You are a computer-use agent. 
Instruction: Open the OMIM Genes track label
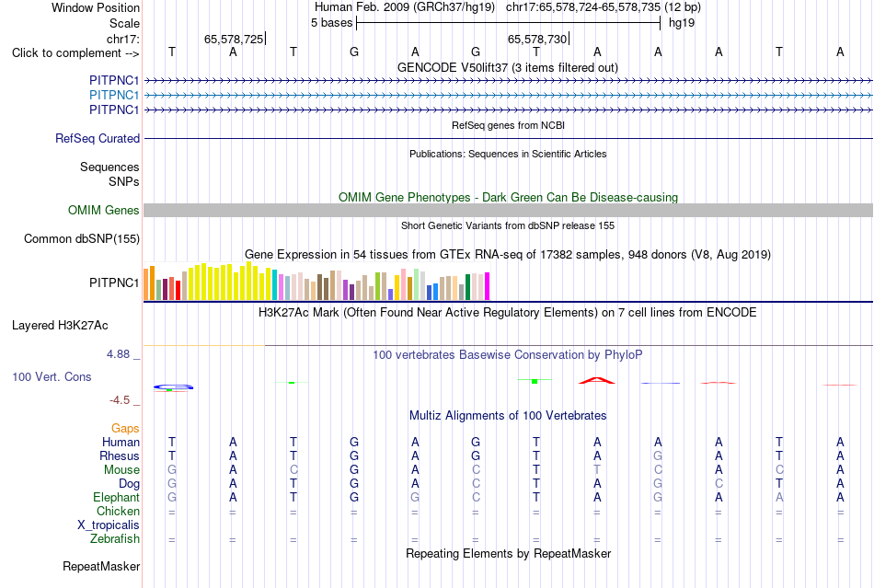point(103,210)
